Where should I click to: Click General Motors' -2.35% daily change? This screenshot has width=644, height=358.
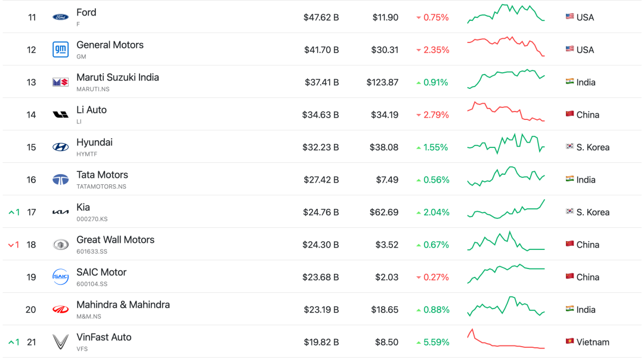(x=433, y=50)
